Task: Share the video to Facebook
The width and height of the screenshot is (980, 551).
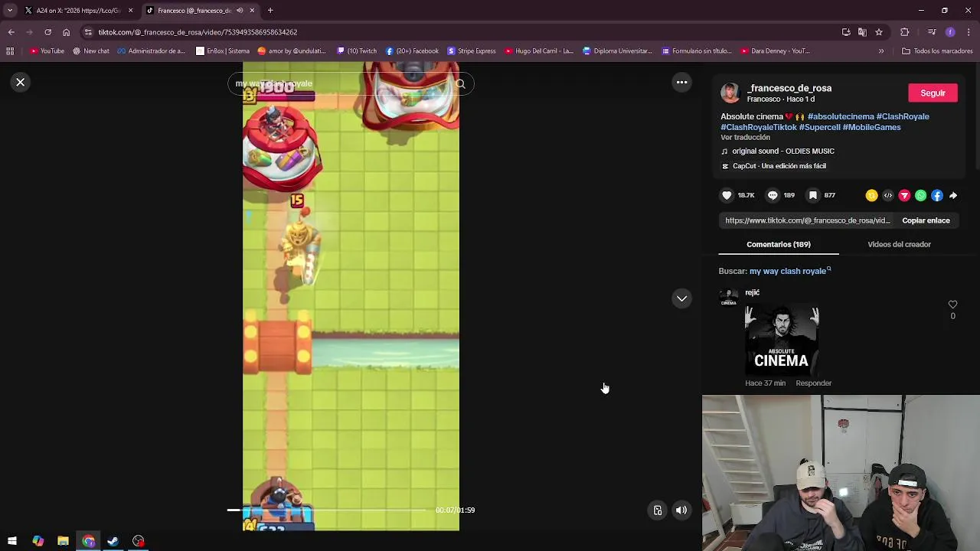Action: click(x=937, y=196)
